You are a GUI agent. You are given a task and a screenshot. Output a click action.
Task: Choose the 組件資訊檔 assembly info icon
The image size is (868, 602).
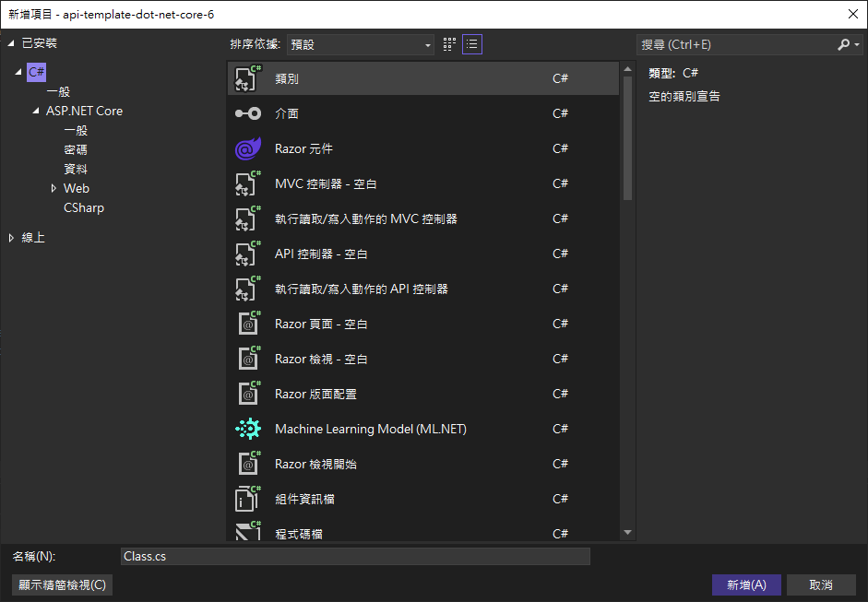247,499
